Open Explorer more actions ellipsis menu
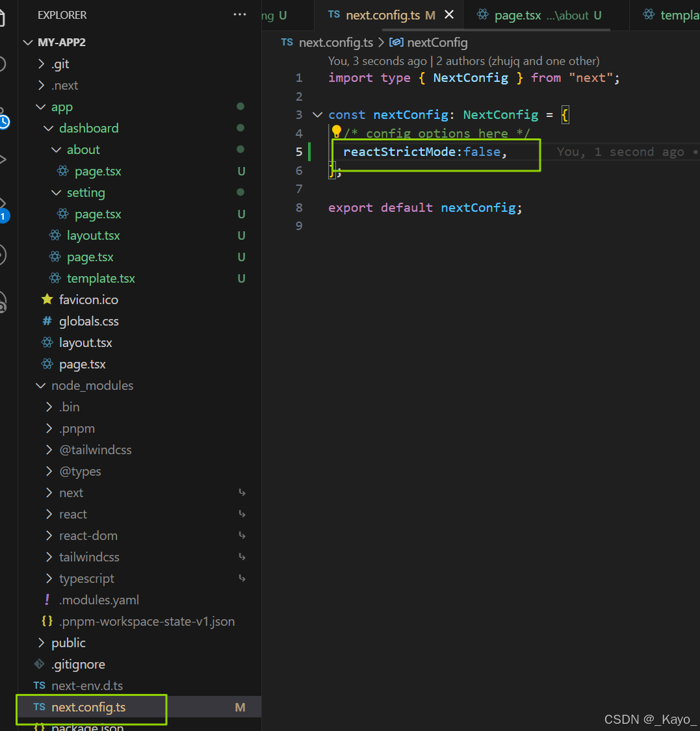 pyautogui.click(x=240, y=15)
